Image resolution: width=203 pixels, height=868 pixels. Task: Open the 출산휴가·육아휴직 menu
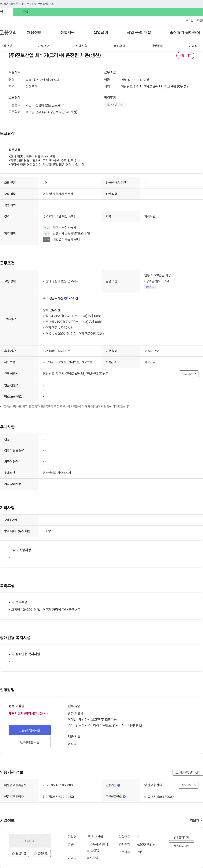(184, 33)
